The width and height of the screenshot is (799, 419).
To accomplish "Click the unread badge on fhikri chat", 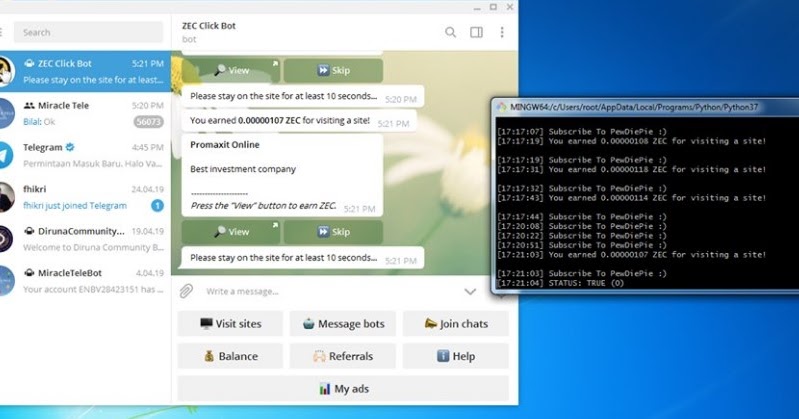I will click(157, 205).
